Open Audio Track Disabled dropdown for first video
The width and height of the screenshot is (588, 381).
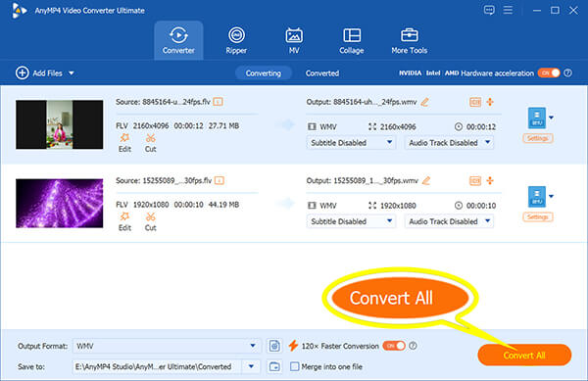click(x=449, y=143)
